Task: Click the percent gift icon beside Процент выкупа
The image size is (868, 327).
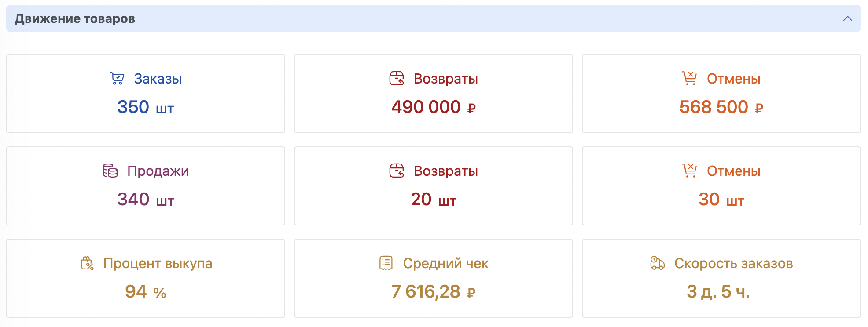Action: point(87,263)
